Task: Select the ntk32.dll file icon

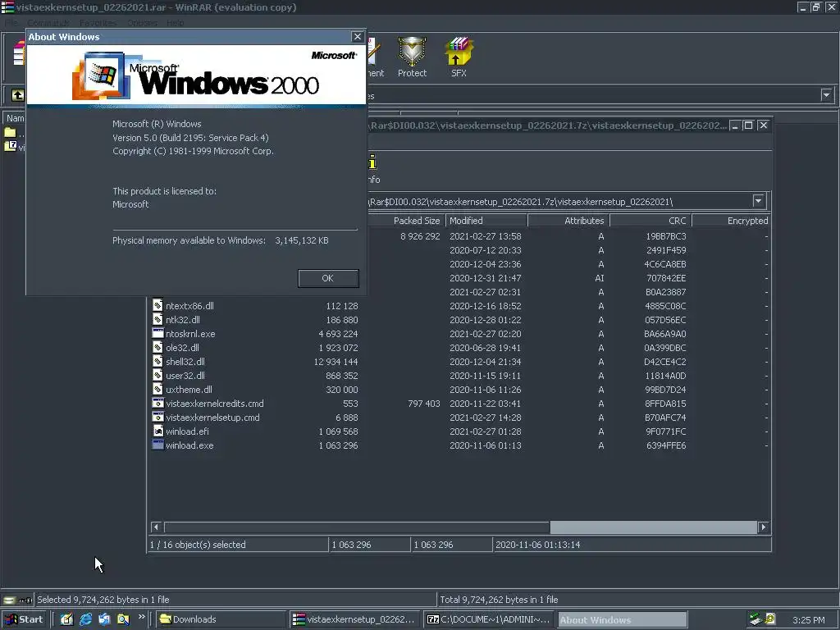Action: coord(157,319)
